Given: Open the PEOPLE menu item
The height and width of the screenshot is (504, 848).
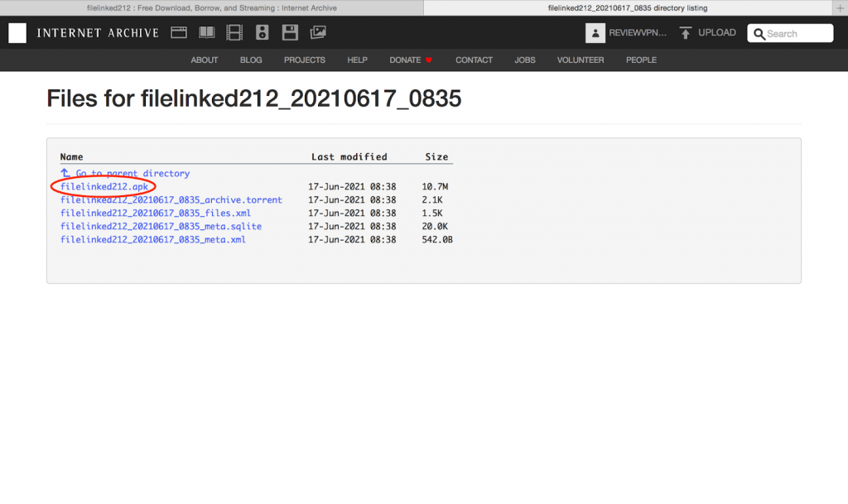Looking at the screenshot, I should pos(641,60).
